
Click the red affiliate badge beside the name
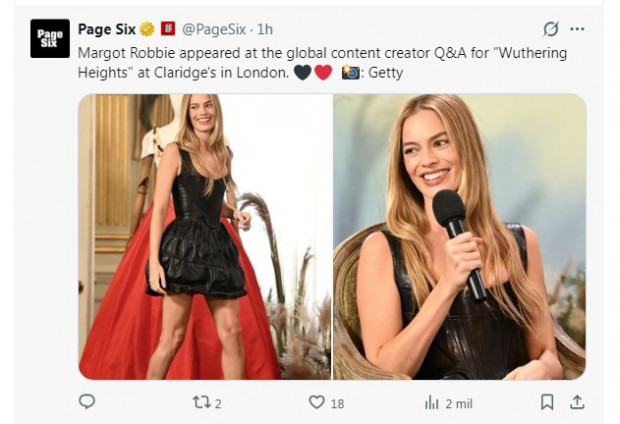(x=166, y=29)
